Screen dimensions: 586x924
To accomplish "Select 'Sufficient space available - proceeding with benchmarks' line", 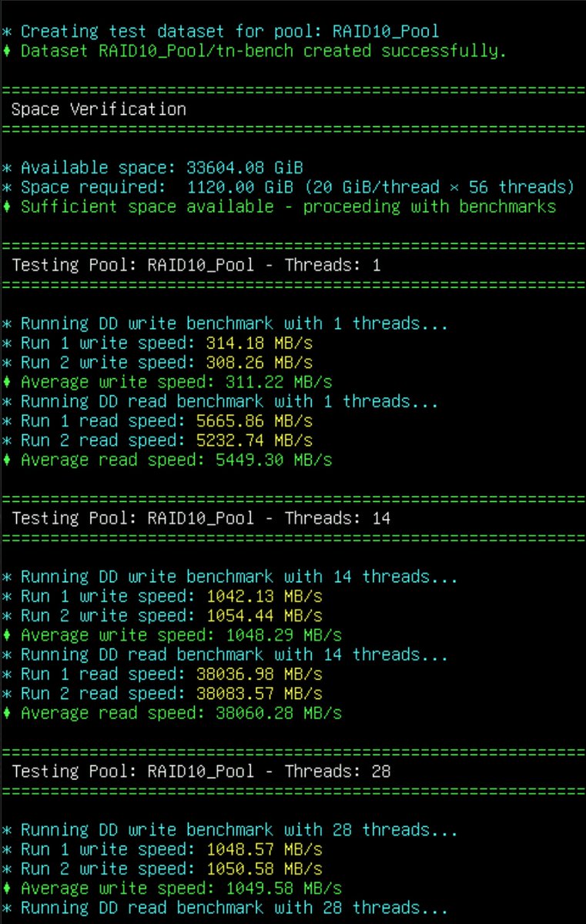I will 280,206.
